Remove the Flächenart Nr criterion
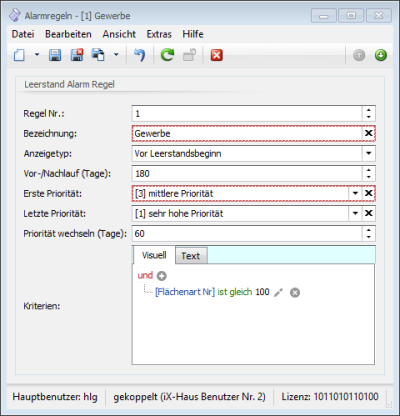This screenshot has width=400, height=416. coord(295,293)
